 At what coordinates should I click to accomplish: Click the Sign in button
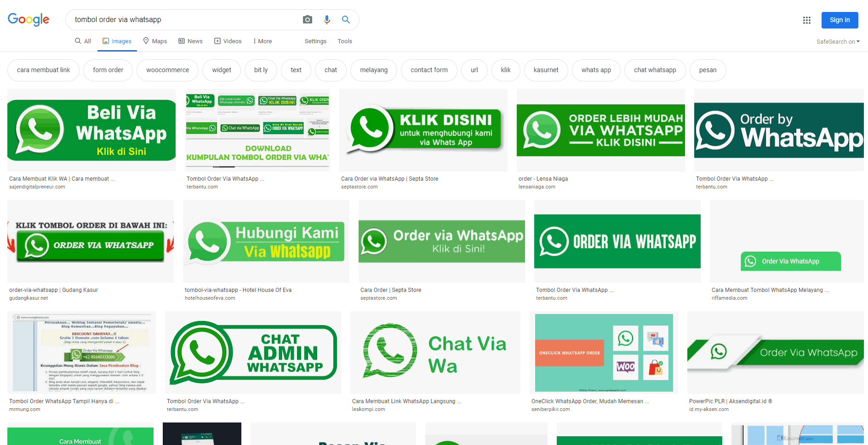click(x=839, y=20)
